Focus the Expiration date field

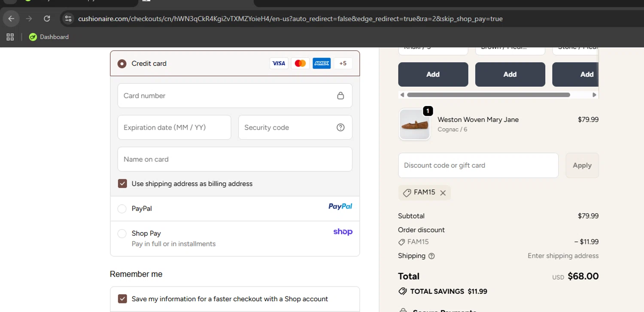point(174,127)
